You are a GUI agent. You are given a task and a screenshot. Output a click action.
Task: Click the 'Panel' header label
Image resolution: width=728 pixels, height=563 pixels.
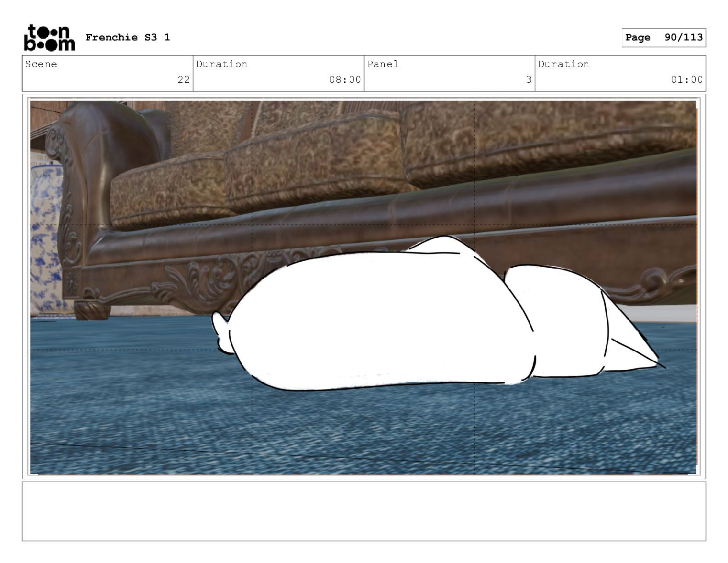383,64
